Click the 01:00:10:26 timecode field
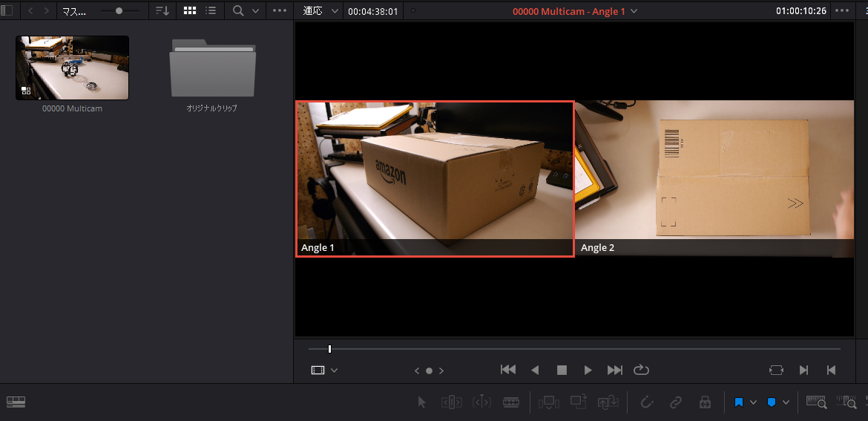Screen dimensions: 868x421 pos(801,11)
